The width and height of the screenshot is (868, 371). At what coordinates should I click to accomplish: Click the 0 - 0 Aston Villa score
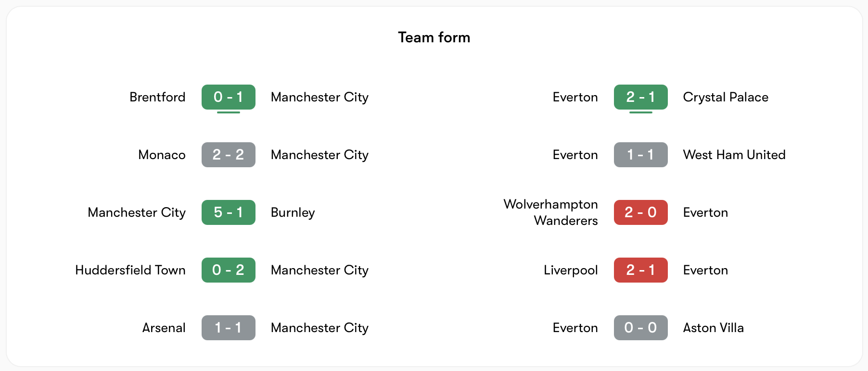640,328
